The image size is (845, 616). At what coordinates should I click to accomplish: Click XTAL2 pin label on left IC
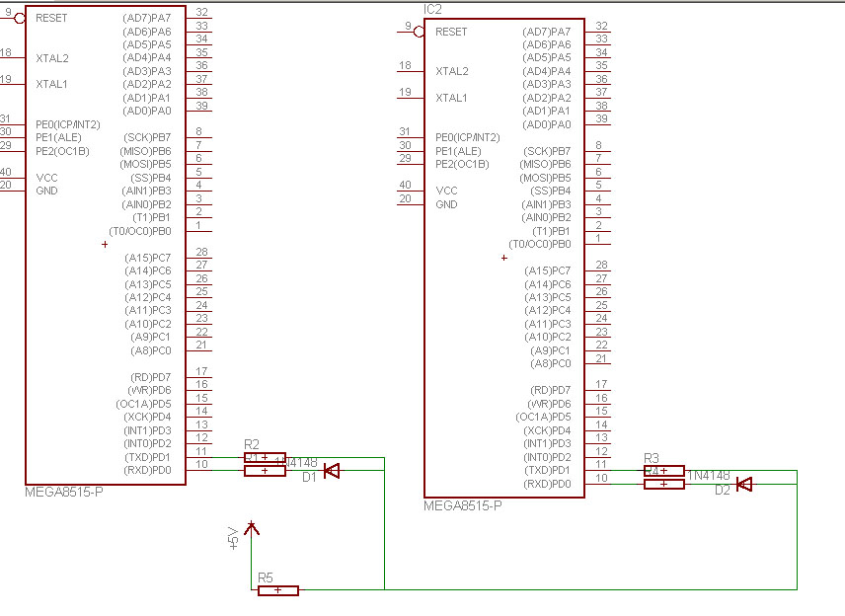click(51, 58)
